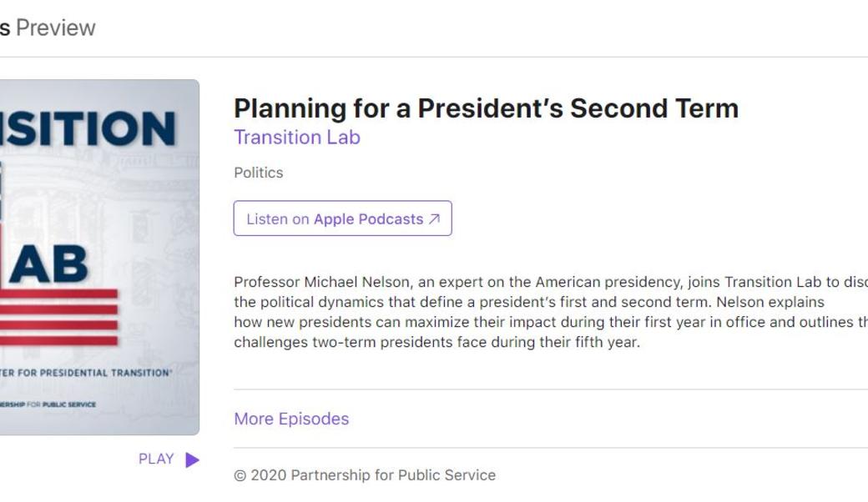This screenshot has height=502, width=868.
Task: Click the Politics category label
Action: pos(258,173)
